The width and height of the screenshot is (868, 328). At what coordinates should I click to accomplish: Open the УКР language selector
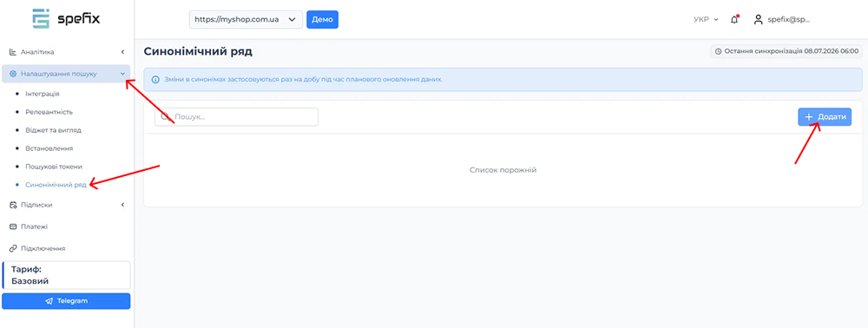tap(706, 19)
